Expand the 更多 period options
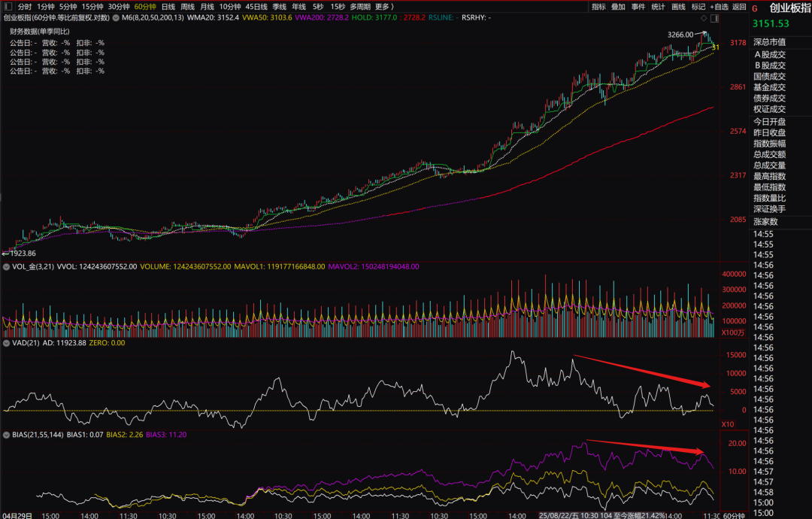Viewport: 812px width, 519px height. pos(384,7)
